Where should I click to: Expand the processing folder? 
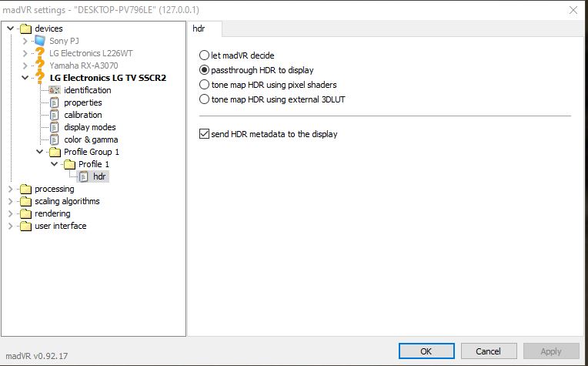click(x=11, y=189)
